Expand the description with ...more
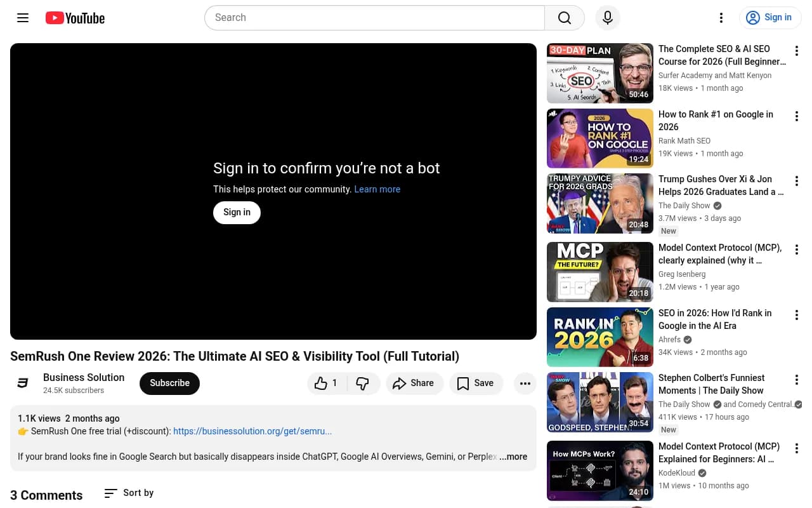Image resolution: width=812 pixels, height=508 pixels. [513, 457]
